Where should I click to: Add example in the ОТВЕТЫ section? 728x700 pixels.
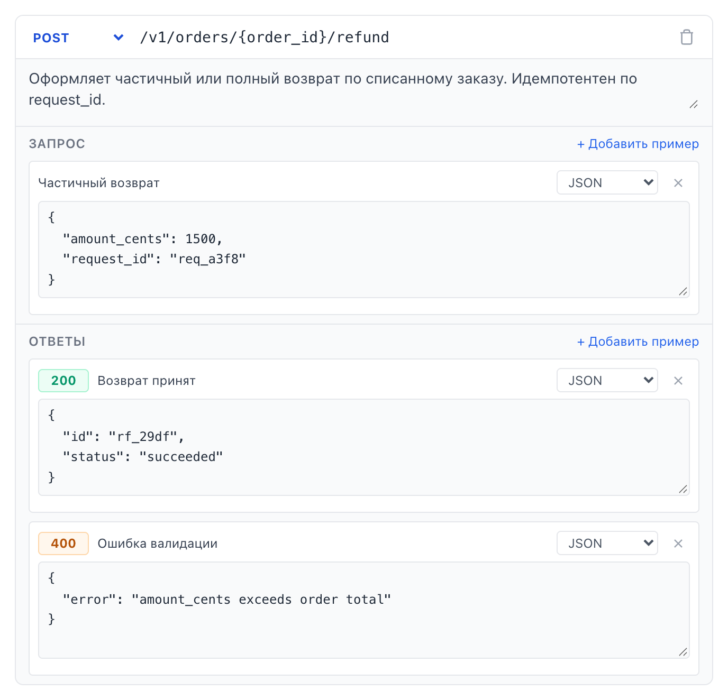[638, 342]
